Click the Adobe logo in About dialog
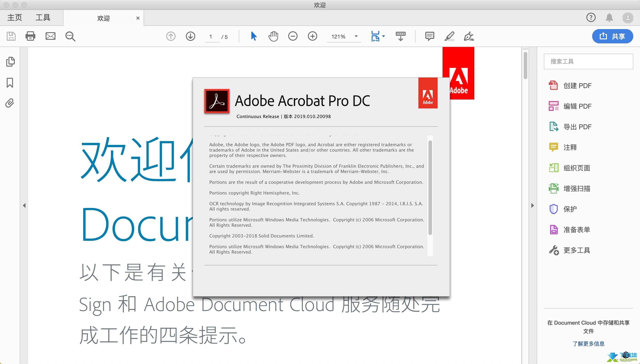 (428, 93)
